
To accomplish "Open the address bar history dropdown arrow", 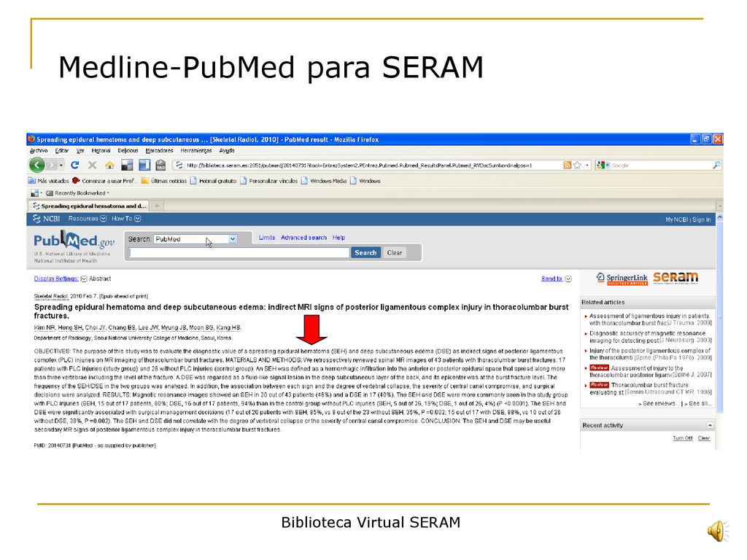I will tap(587, 166).
